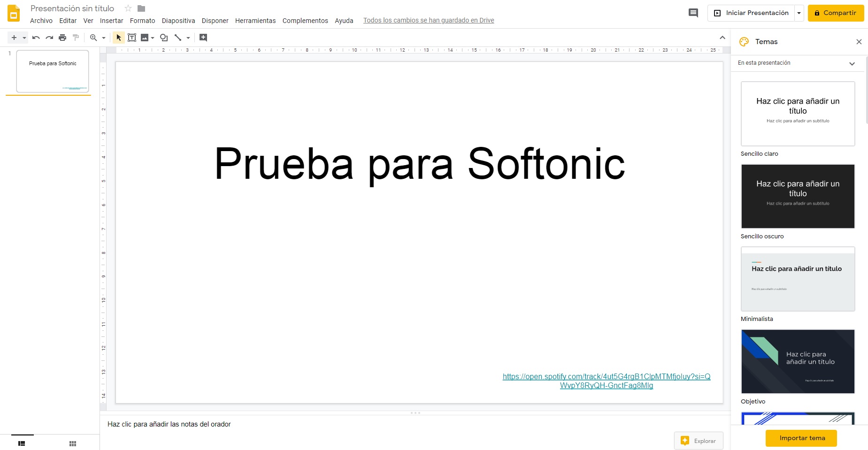
Task: Close the Temas panel
Action: 859,42
